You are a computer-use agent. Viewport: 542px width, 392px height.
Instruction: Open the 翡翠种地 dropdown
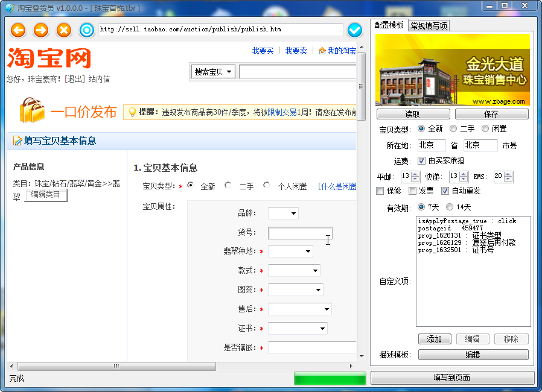[290, 251]
